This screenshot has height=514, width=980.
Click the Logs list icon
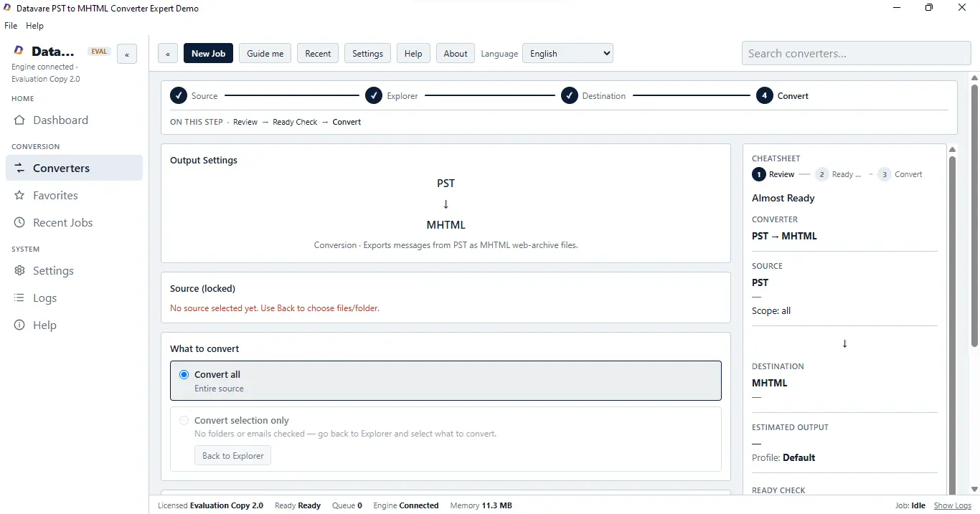click(19, 298)
